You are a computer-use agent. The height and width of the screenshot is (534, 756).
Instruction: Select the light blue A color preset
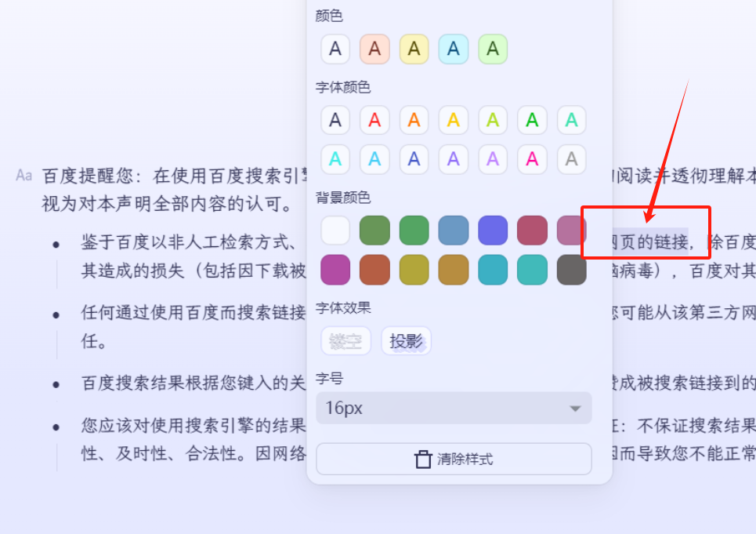(x=453, y=49)
